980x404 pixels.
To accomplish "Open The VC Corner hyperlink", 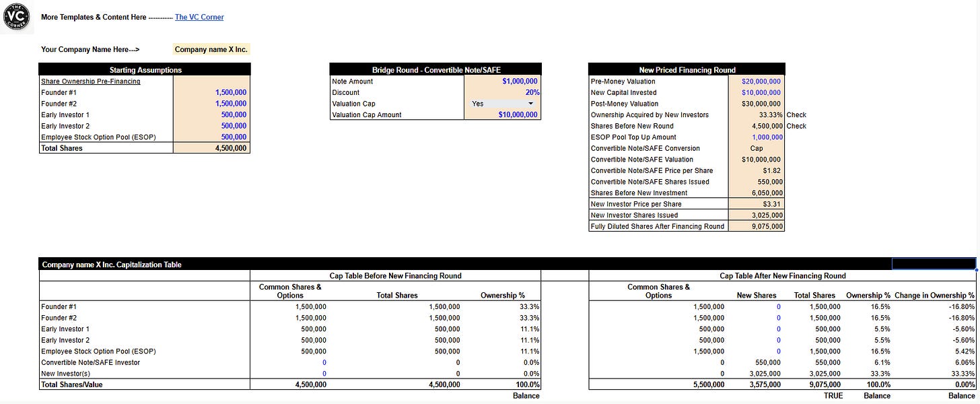I will pyautogui.click(x=199, y=18).
